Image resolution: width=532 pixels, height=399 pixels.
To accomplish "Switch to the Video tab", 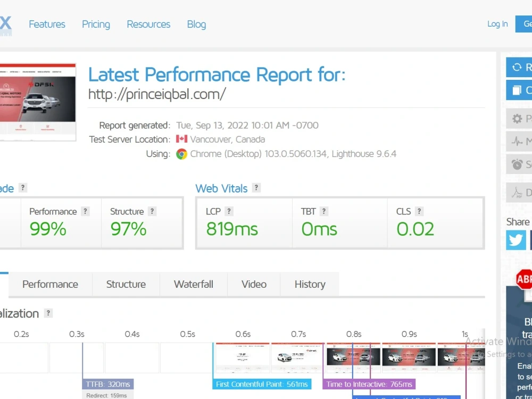I will pyautogui.click(x=254, y=284).
